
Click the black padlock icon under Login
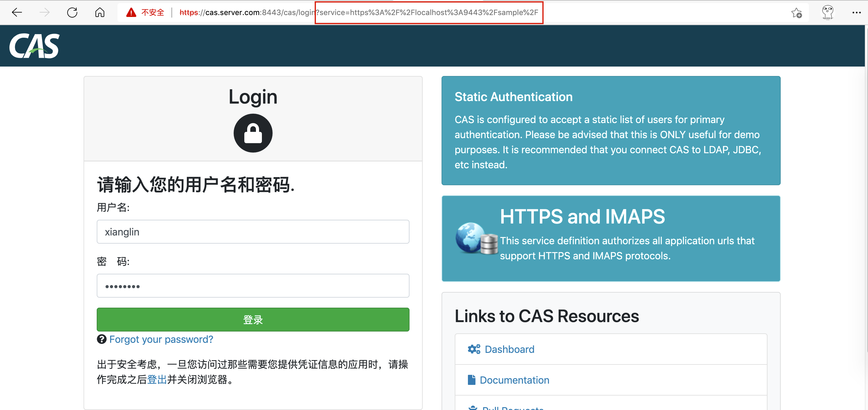tap(253, 133)
